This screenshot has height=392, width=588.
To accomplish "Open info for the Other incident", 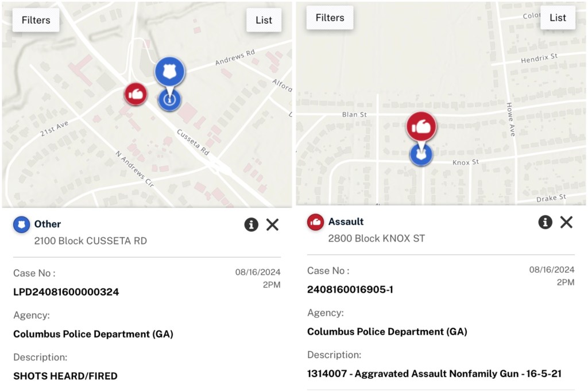I will click(x=252, y=224).
